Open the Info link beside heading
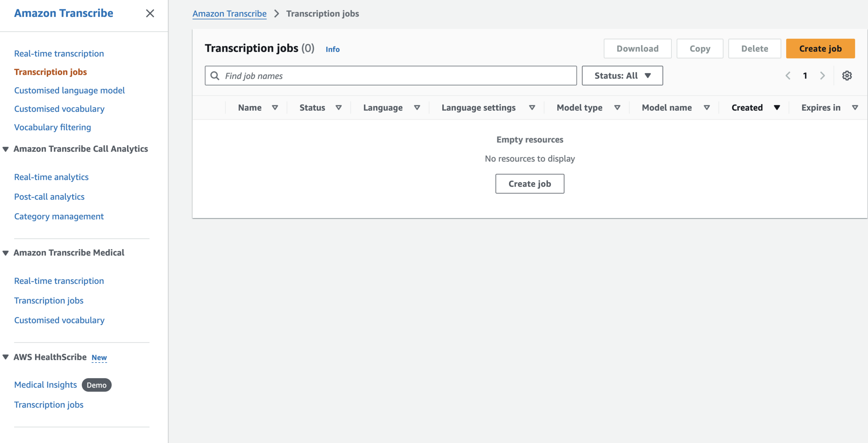The height and width of the screenshot is (443, 868). click(332, 50)
